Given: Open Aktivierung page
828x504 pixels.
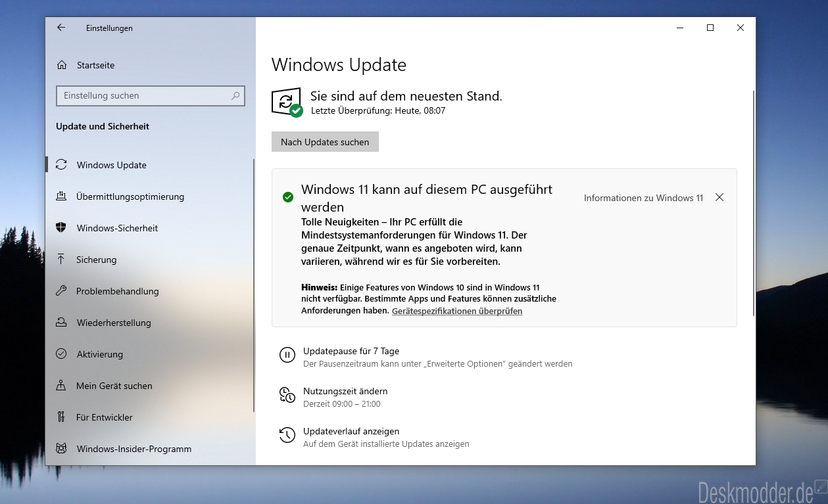Looking at the screenshot, I should [149, 354].
